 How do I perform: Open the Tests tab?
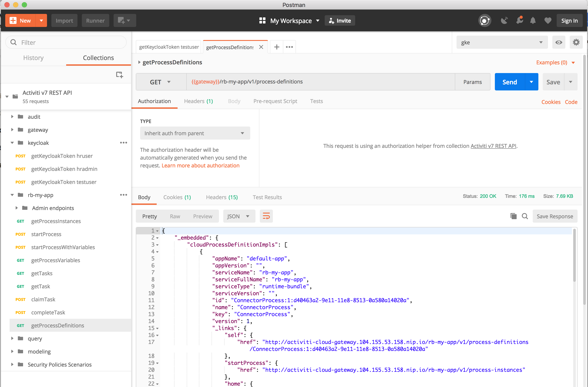[316, 101]
